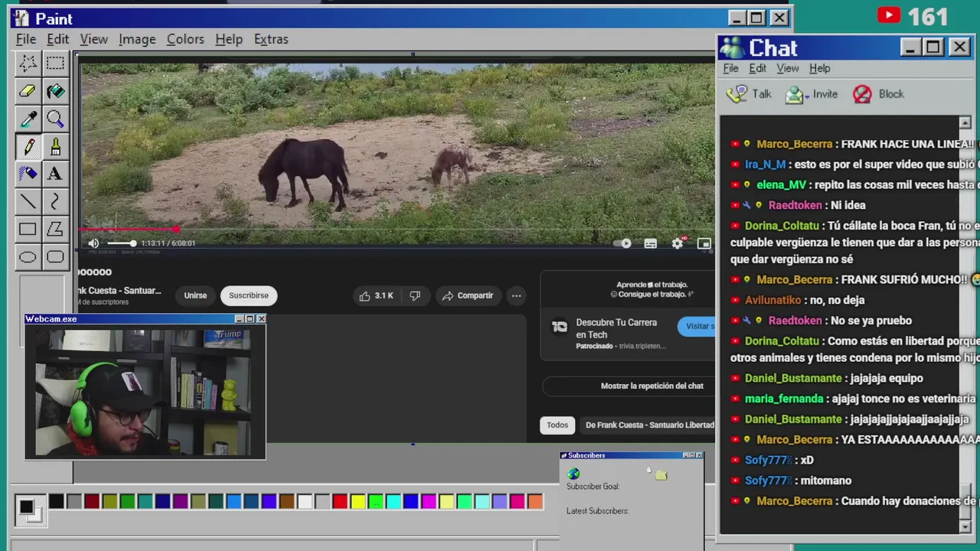The width and height of the screenshot is (980, 551).
Task: Select the De Frank Cuesta filter chip
Action: [x=649, y=425]
